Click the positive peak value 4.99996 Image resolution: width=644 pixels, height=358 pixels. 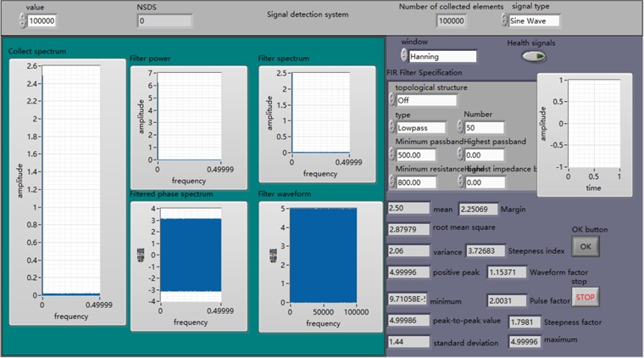(408, 272)
